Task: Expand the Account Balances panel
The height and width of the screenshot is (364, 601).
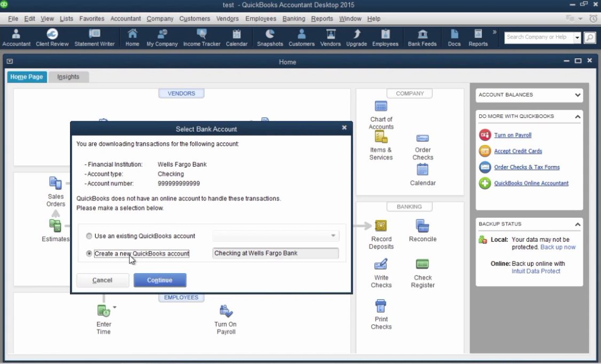Action: point(577,95)
